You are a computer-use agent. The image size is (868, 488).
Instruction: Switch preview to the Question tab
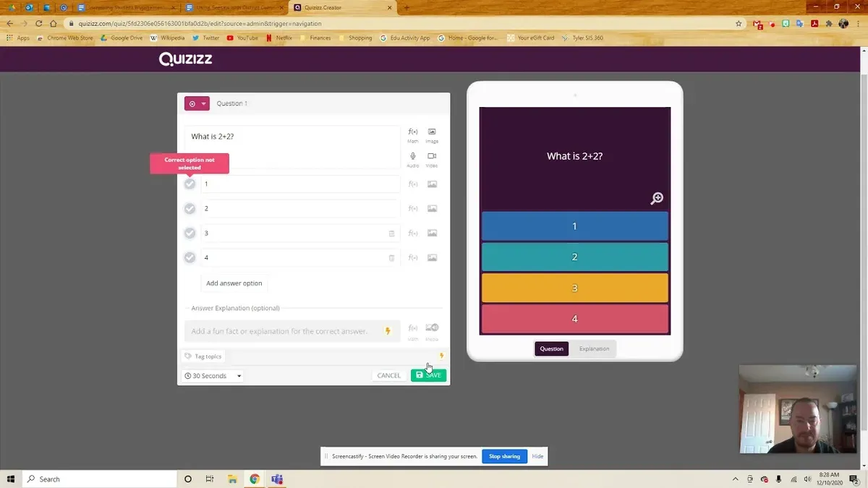[x=551, y=348]
